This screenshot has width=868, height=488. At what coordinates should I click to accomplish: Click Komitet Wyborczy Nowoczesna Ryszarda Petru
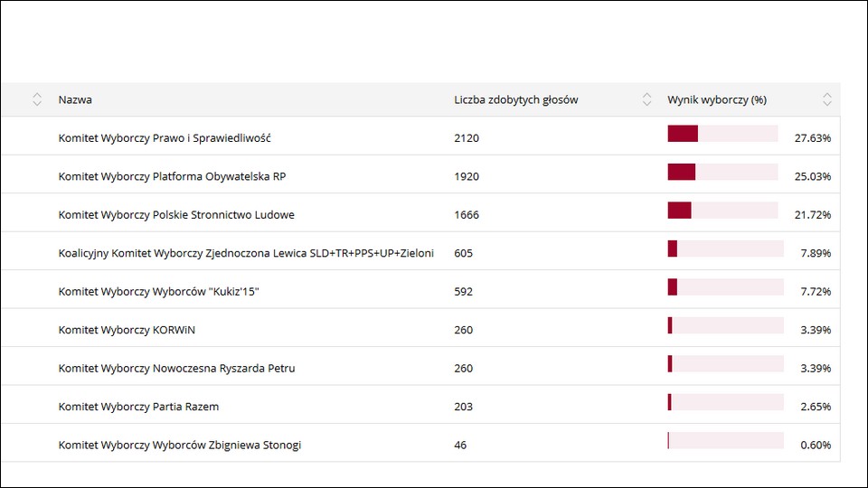click(176, 369)
